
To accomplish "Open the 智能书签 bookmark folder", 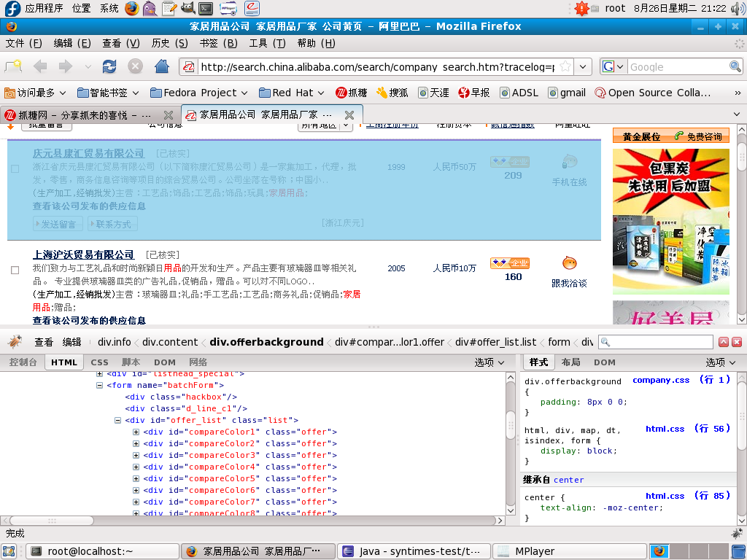I will point(108,93).
